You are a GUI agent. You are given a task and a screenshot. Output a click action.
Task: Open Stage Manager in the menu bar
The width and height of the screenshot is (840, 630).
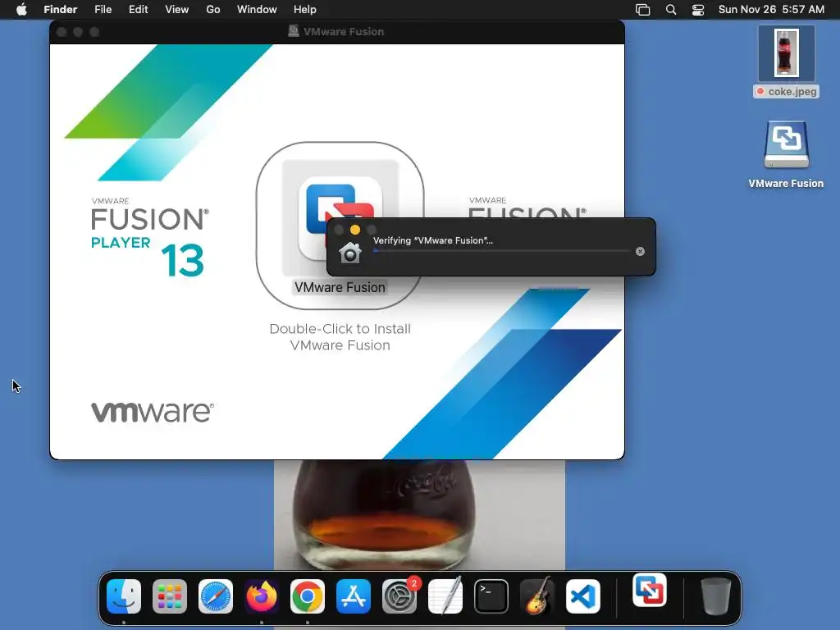[643, 10]
